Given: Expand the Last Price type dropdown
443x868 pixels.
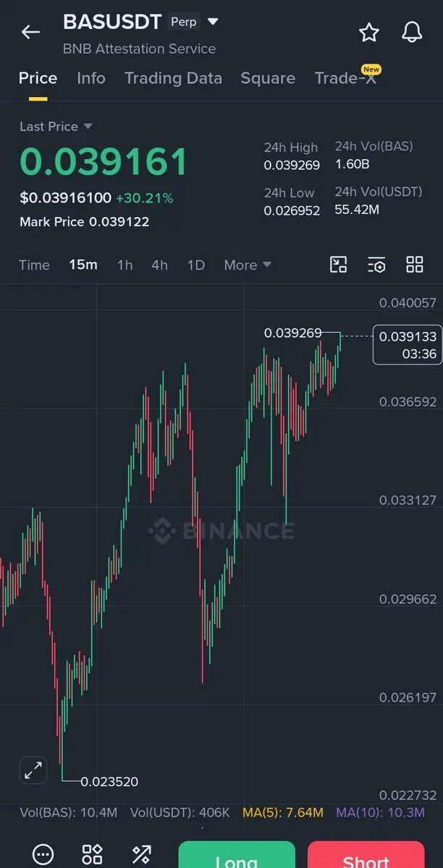Looking at the screenshot, I should (88, 126).
